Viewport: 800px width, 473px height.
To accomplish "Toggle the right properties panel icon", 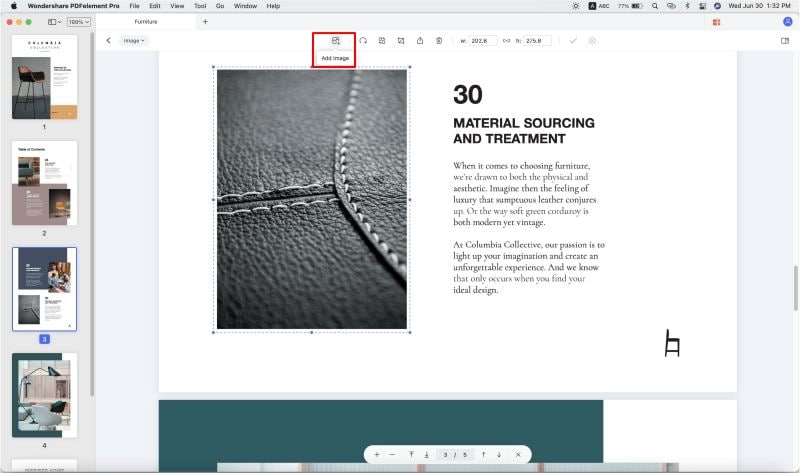I will (785, 41).
